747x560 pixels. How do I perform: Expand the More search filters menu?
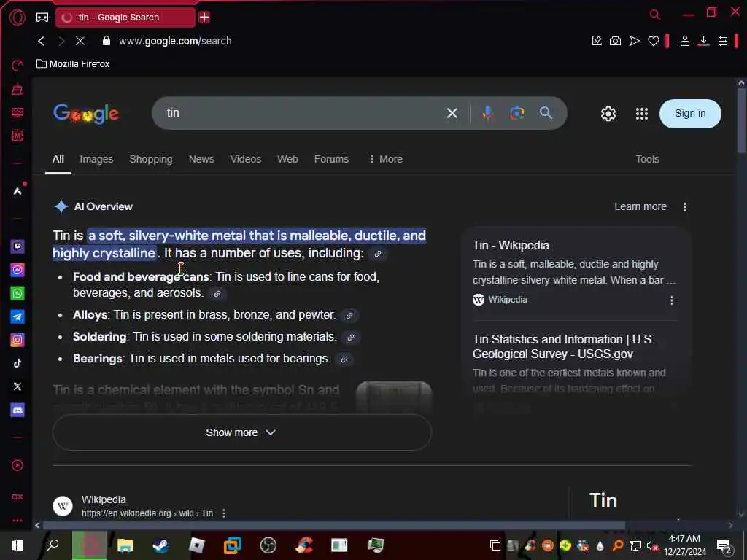coord(386,159)
